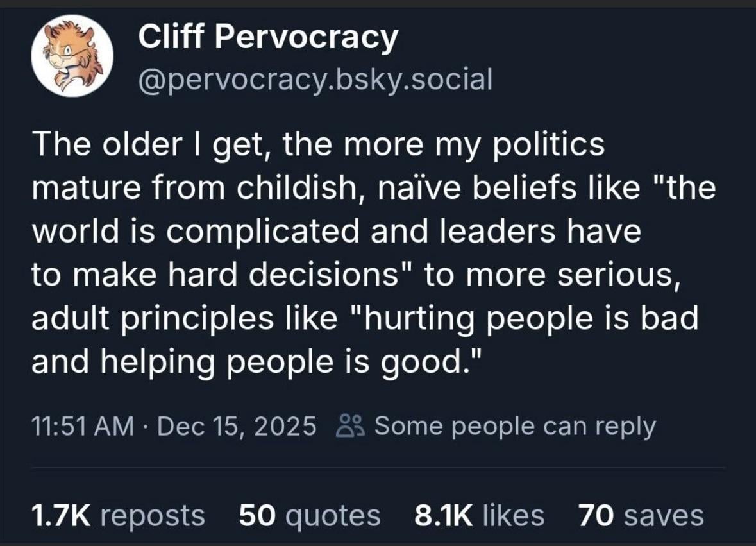
Task: Open the 70 saves count
Action: [x=640, y=515]
